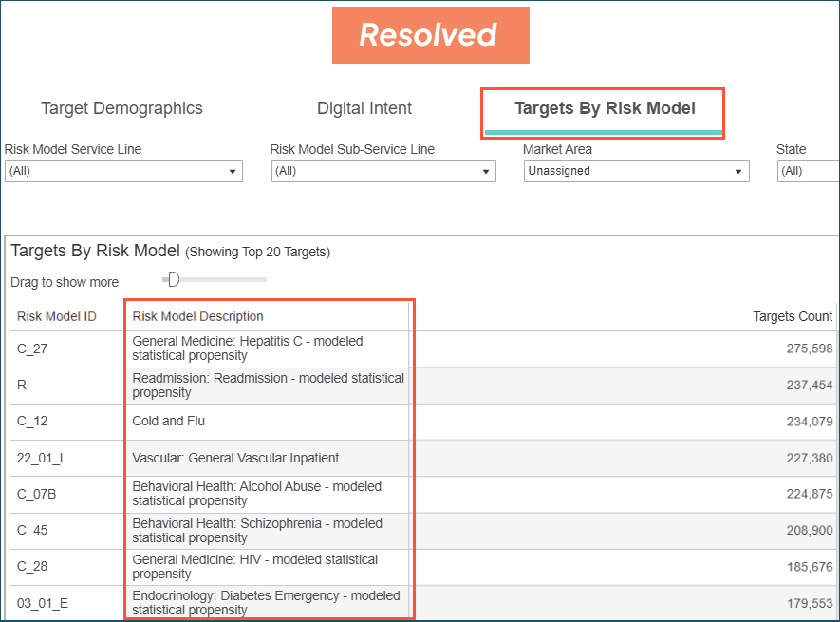Click the Targets By Risk Model title
This screenshot has height=622, width=840.
click(94, 251)
